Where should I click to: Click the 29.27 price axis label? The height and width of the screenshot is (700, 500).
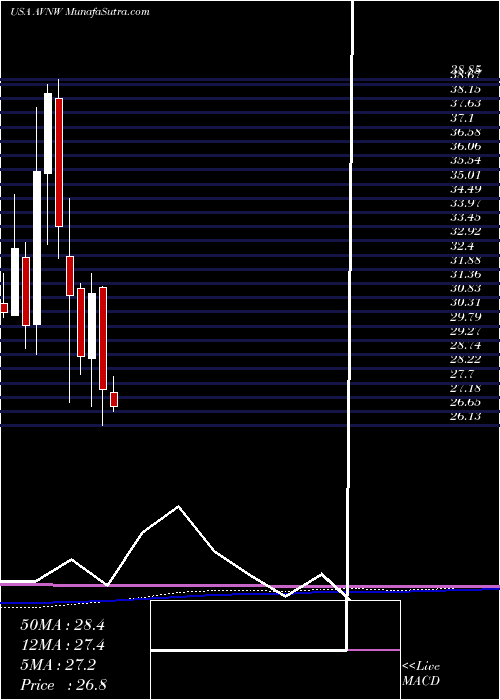tap(466, 331)
